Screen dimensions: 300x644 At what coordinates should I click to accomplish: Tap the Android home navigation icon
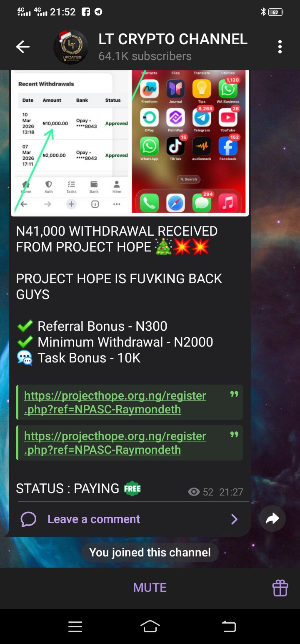click(x=150, y=626)
